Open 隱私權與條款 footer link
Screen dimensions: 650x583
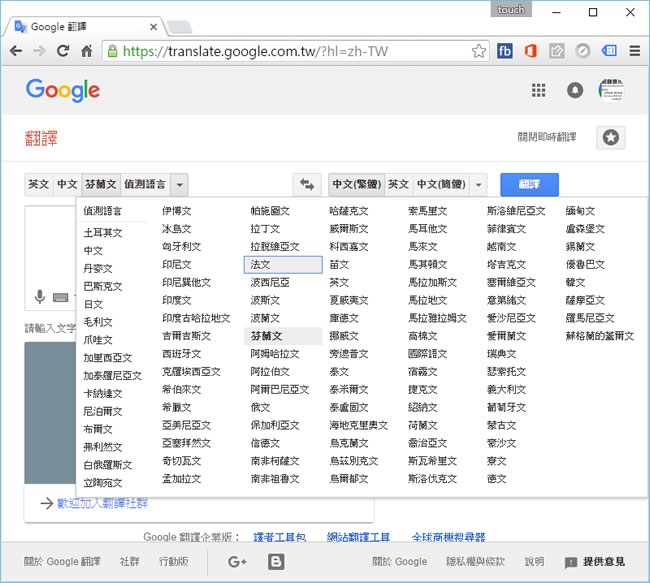(475, 562)
